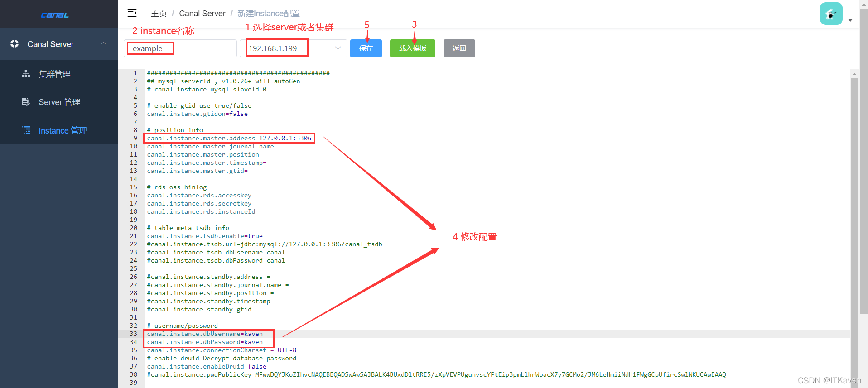Click the Canal Server menu icon
This screenshot has height=388, width=868.
[14, 44]
